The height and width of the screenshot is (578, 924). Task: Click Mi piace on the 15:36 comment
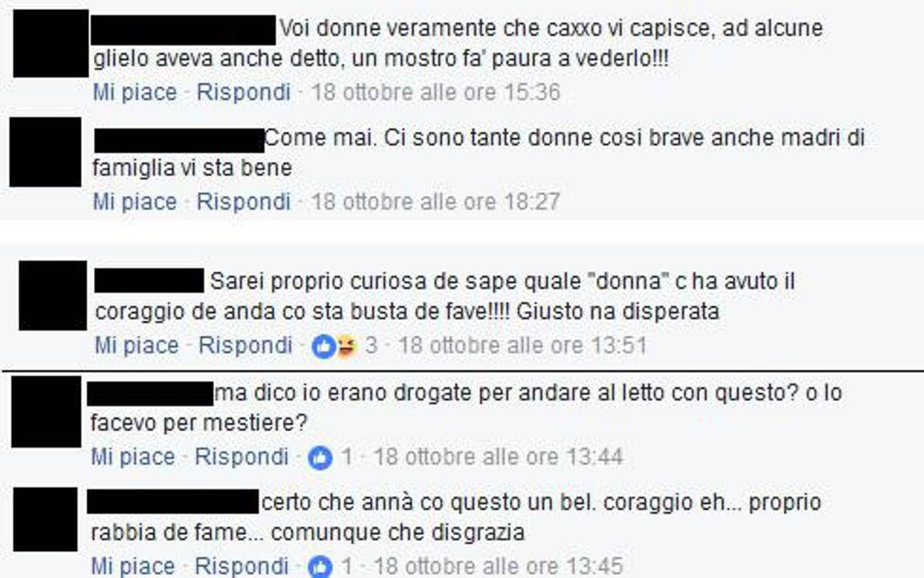click(x=135, y=93)
